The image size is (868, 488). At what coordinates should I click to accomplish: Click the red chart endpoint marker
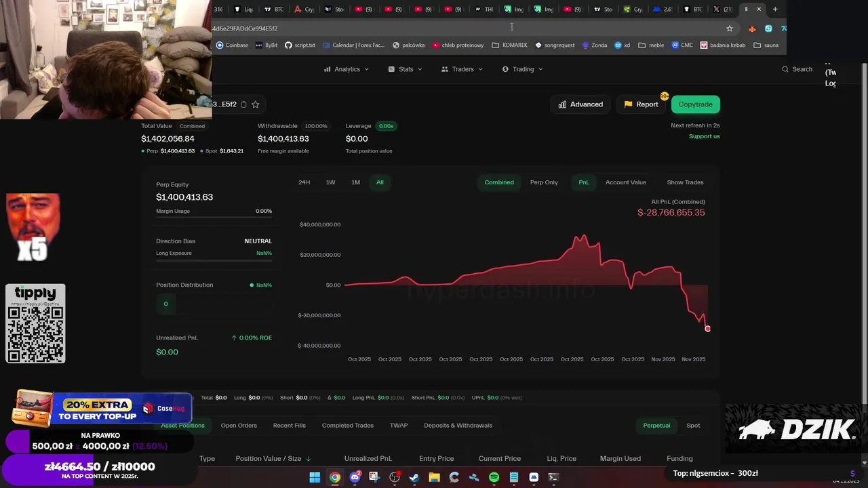(x=707, y=329)
